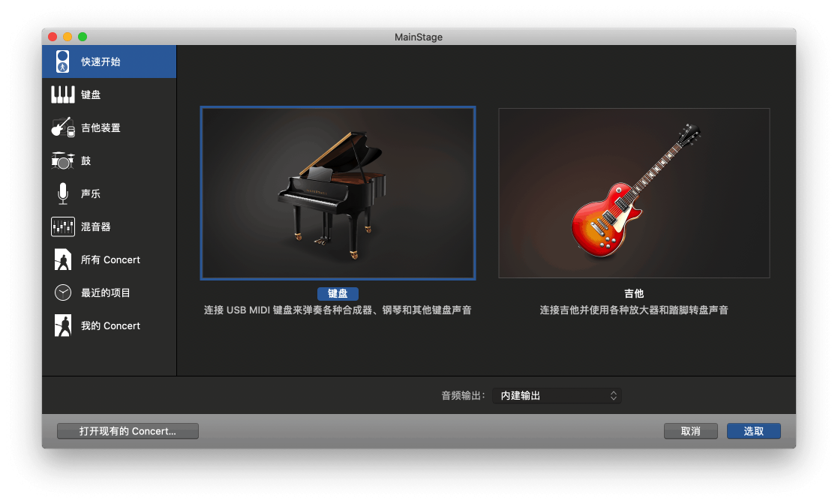Click the 我的 Concert guitarist icon
The height and width of the screenshot is (504, 838).
point(65,325)
